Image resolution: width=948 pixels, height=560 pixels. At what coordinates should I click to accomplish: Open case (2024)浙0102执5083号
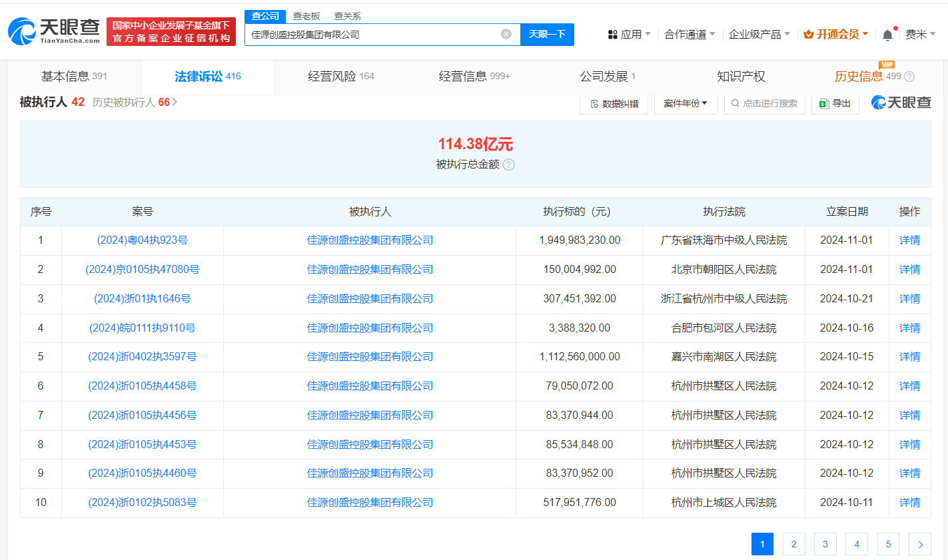pyautogui.click(x=143, y=503)
